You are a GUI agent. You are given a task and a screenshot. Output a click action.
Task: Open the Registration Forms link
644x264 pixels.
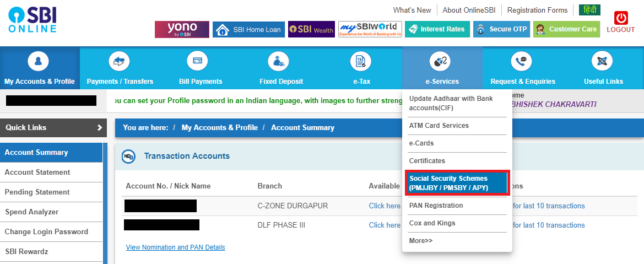point(537,10)
